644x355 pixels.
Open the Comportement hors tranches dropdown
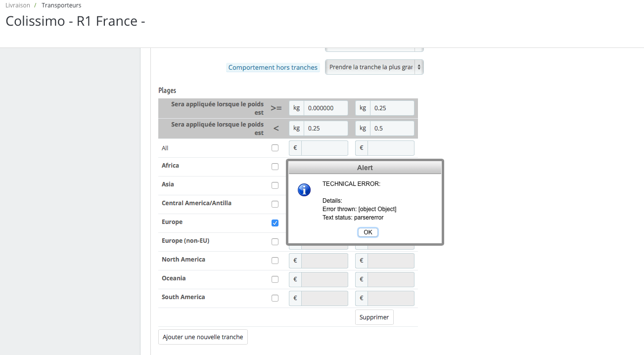[374, 67]
